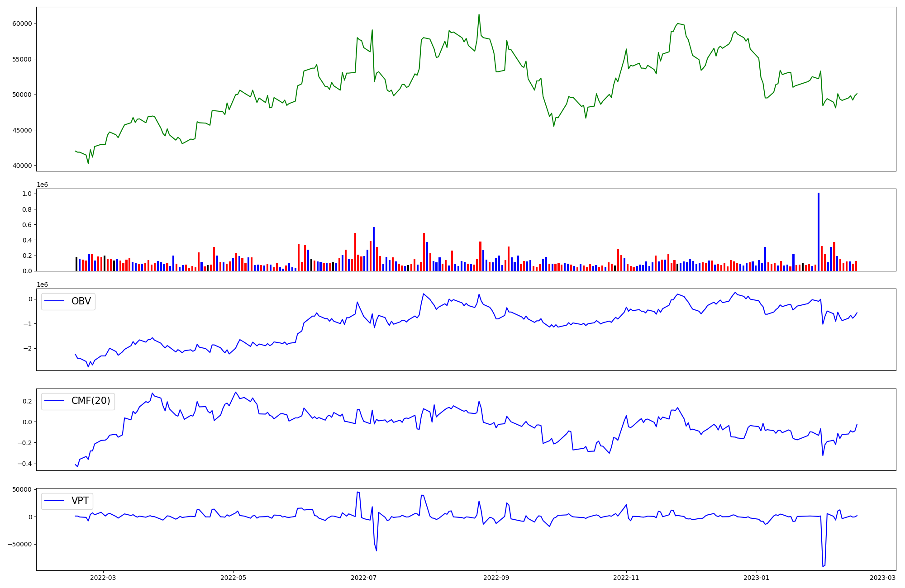Click the first black volume bar at left

tap(76, 264)
